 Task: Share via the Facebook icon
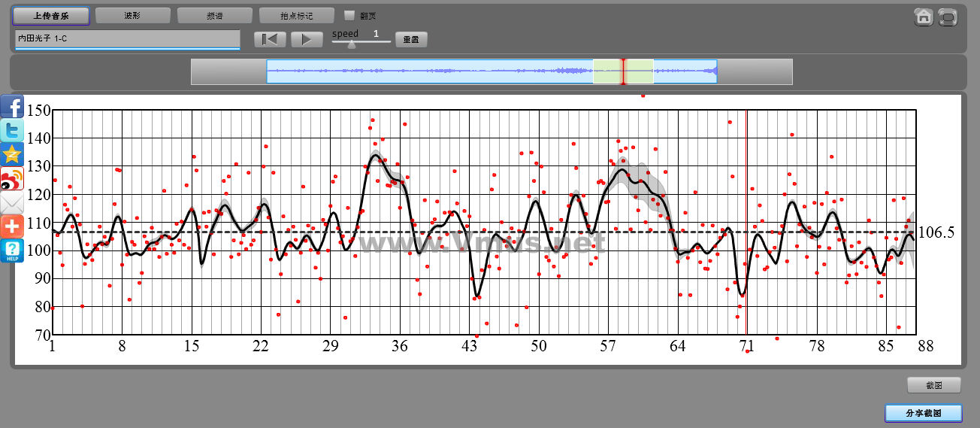tap(12, 107)
